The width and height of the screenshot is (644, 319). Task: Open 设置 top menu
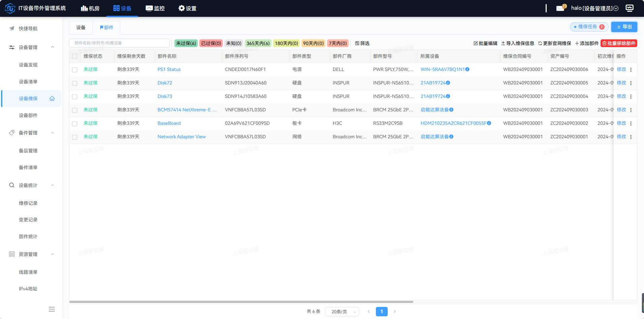[x=187, y=8]
